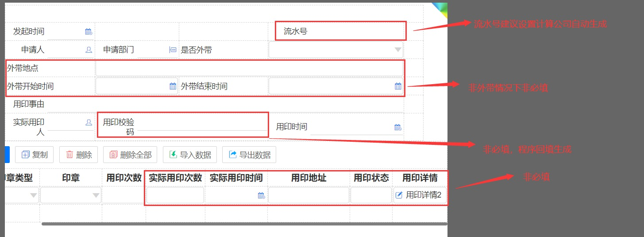Image resolution: width=644 pixels, height=237 pixels.
Task: Click the 外带结束时间 input field
Action: [336, 86]
